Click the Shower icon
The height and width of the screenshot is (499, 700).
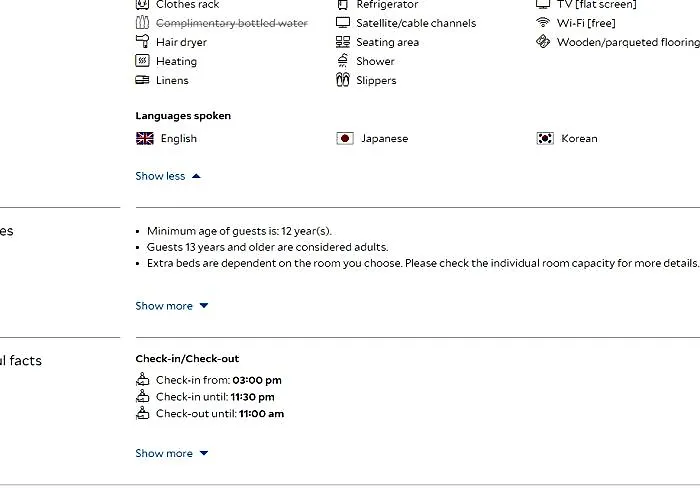(342, 60)
